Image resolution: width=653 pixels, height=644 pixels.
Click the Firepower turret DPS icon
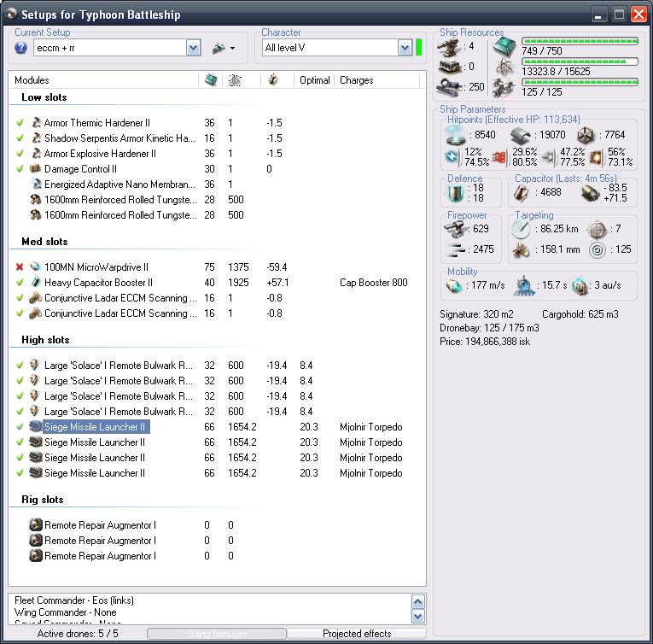coord(455,228)
